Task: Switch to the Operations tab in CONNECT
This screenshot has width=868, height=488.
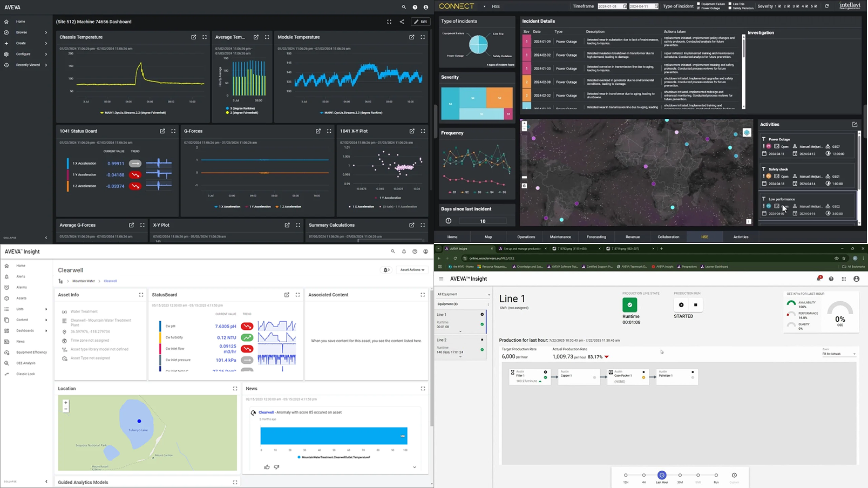Action: tap(526, 237)
